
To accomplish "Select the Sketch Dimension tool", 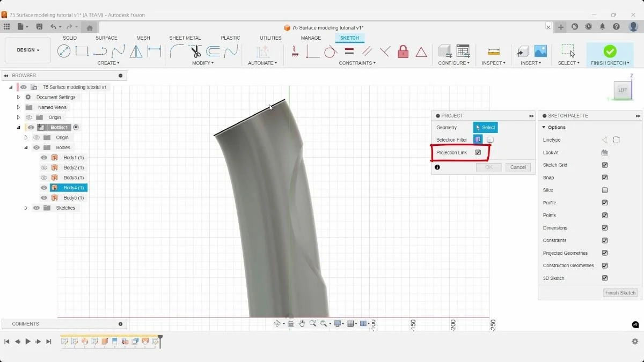I will (155, 51).
